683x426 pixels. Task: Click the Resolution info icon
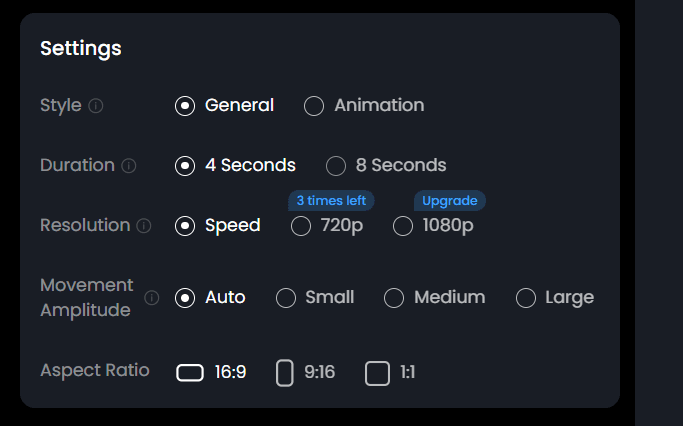tap(144, 226)
